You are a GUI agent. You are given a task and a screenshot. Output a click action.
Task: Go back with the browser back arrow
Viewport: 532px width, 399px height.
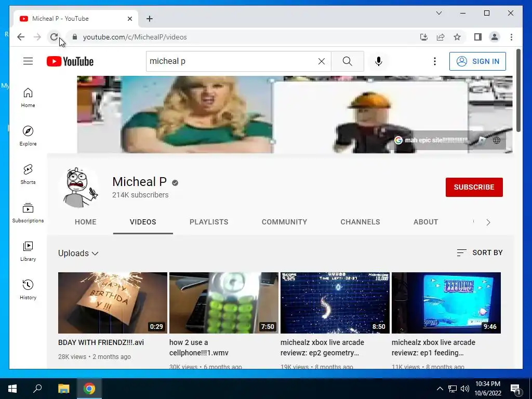[x=21, y=37]
